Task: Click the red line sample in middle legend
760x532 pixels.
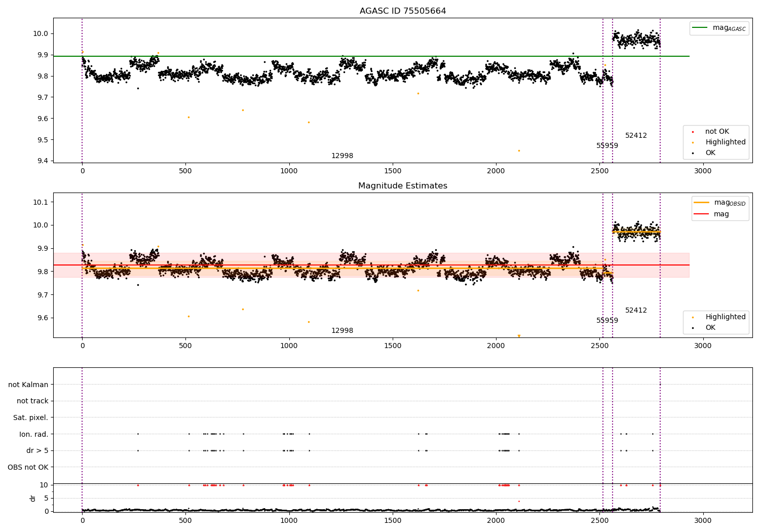Action: pyautogui.click(x=701, y=214)
